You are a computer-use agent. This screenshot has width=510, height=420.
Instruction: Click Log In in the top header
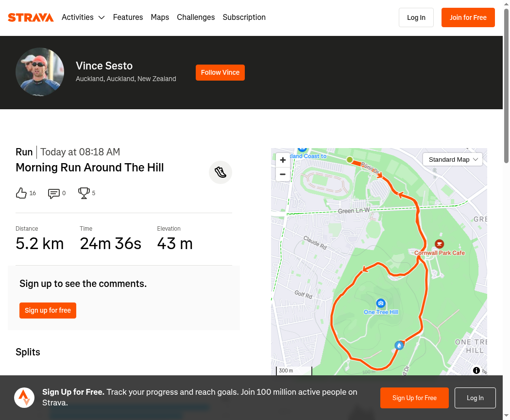coord(416,17)
